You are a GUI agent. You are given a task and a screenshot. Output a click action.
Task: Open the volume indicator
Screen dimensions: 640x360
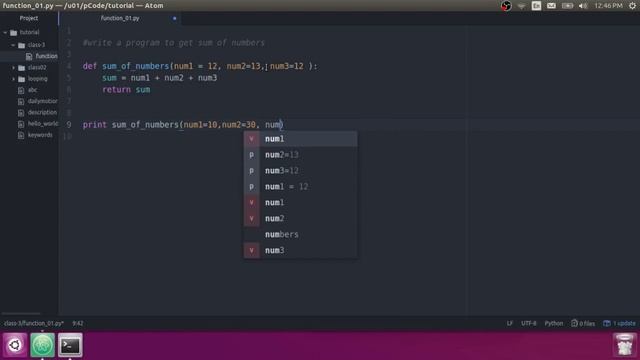coord(583,6)
